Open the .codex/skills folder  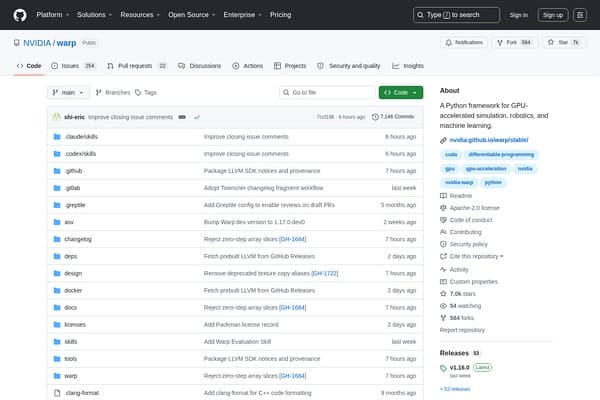[80, 154]
